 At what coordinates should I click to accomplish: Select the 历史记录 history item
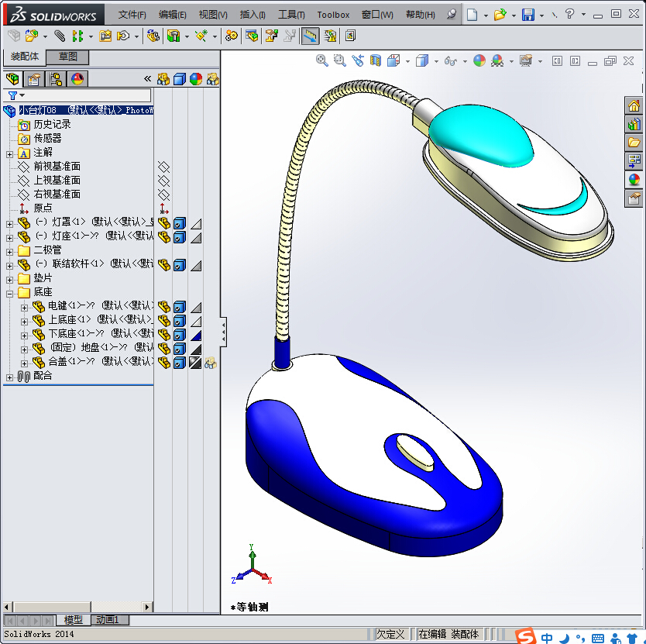[52, 124]
